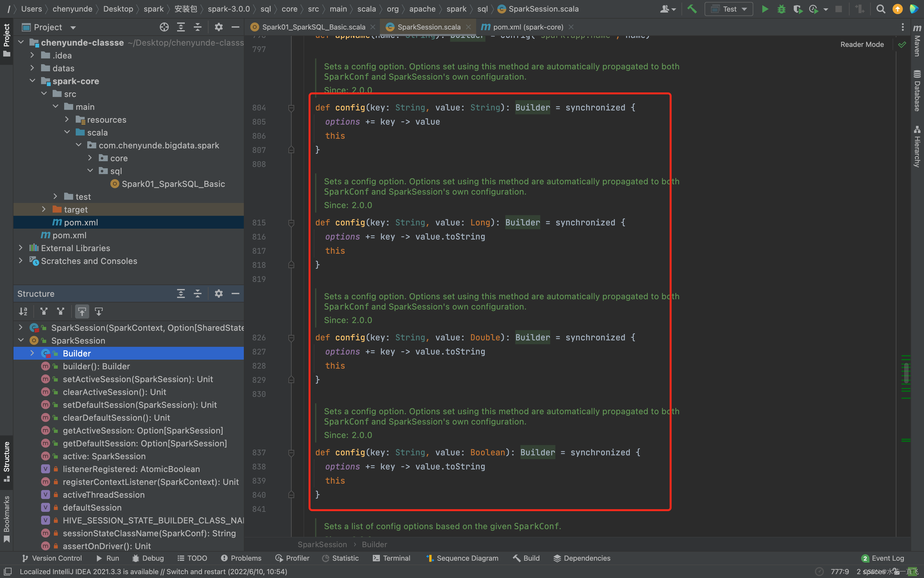Open the Bookmarks tool window

tap(6, 519)
